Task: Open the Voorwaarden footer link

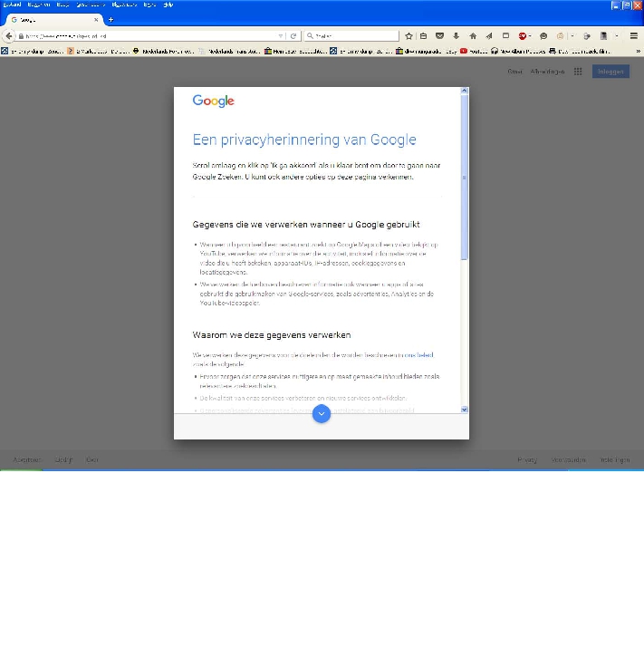Action: tap(569, 459)
